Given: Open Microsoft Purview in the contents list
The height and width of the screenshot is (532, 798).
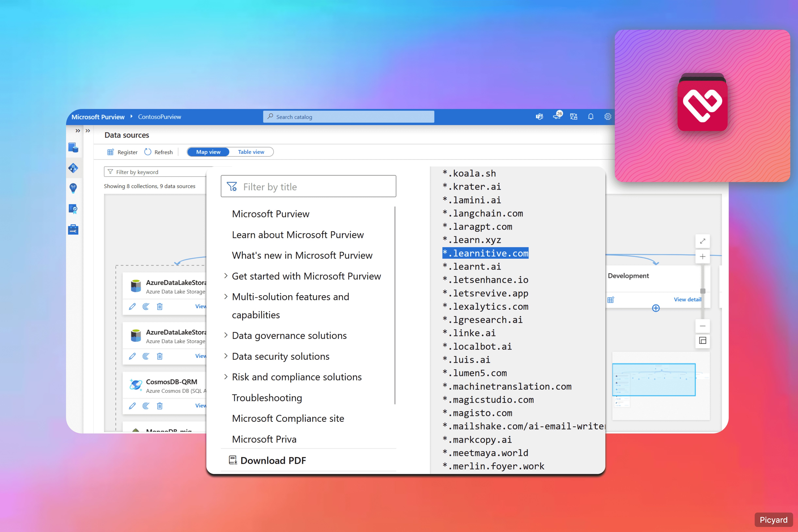Looking at the screenshot, I should coord(270,214).
